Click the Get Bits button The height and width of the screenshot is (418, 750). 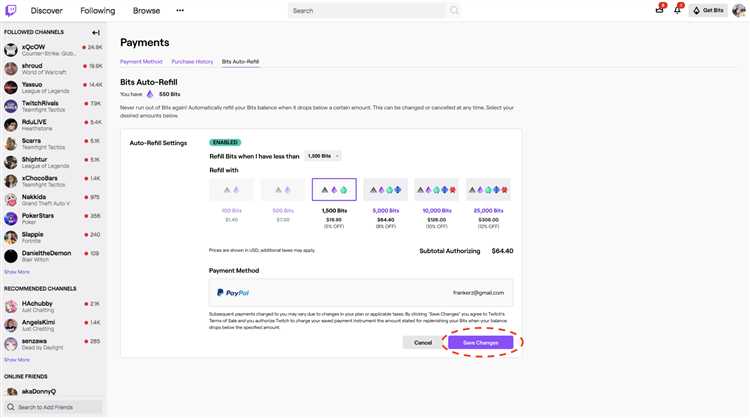coord(708,10)
